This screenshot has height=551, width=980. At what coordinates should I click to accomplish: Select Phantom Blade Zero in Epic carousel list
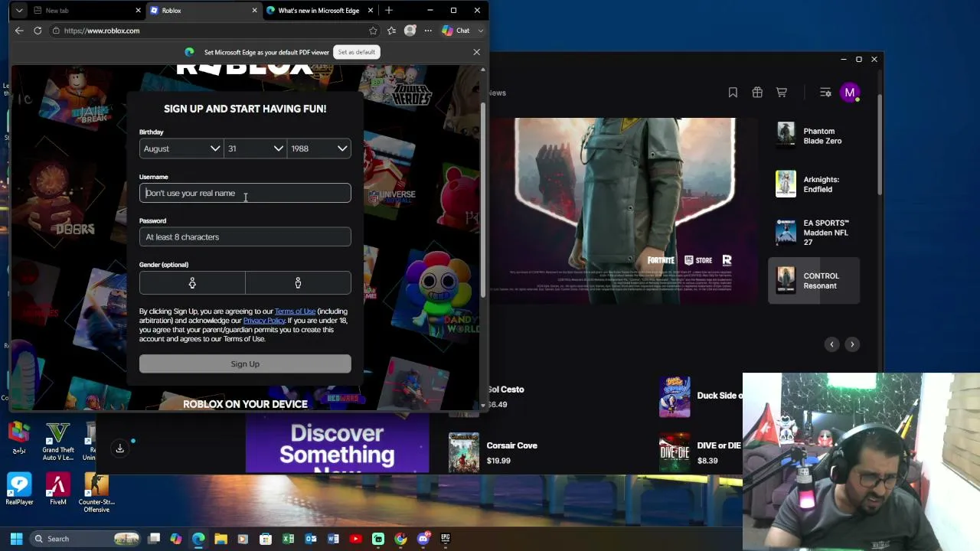[x=814, y=136]
